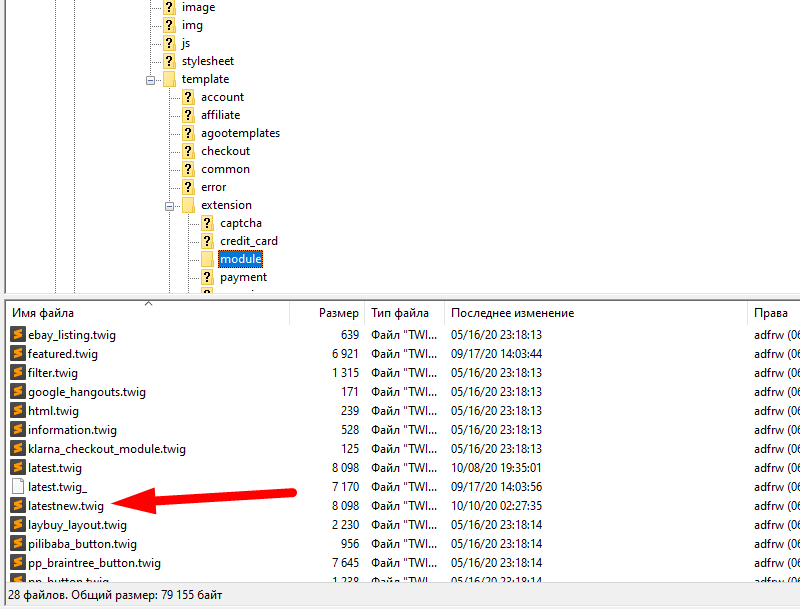Image resolution: width=800 pixels, height=609 pixels.
Task: Select the module folder in the tree
Action: [x=240, y=259]
